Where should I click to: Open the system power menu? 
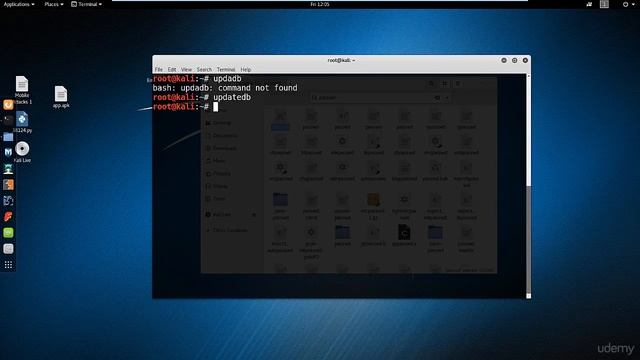point(628,4)
